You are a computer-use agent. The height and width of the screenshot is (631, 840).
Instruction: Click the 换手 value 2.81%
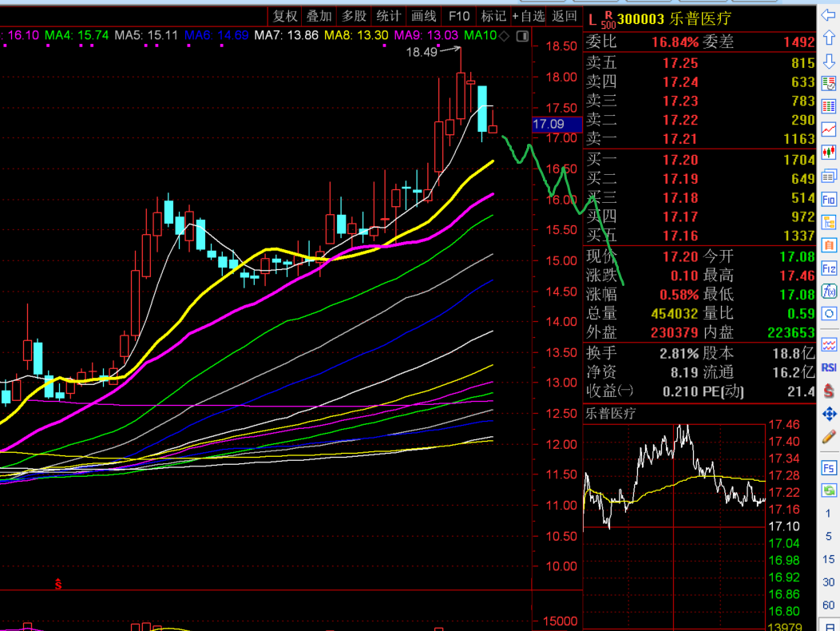[x=679, y=354]
